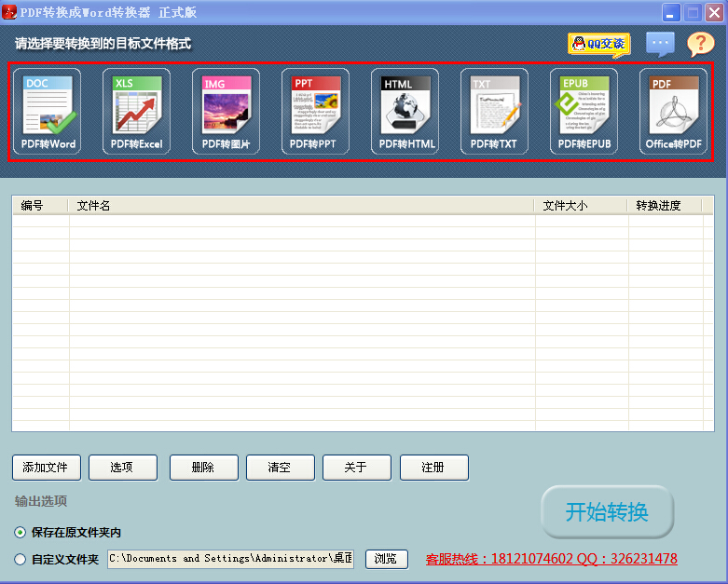Click the app logo in the title bar

8,11
